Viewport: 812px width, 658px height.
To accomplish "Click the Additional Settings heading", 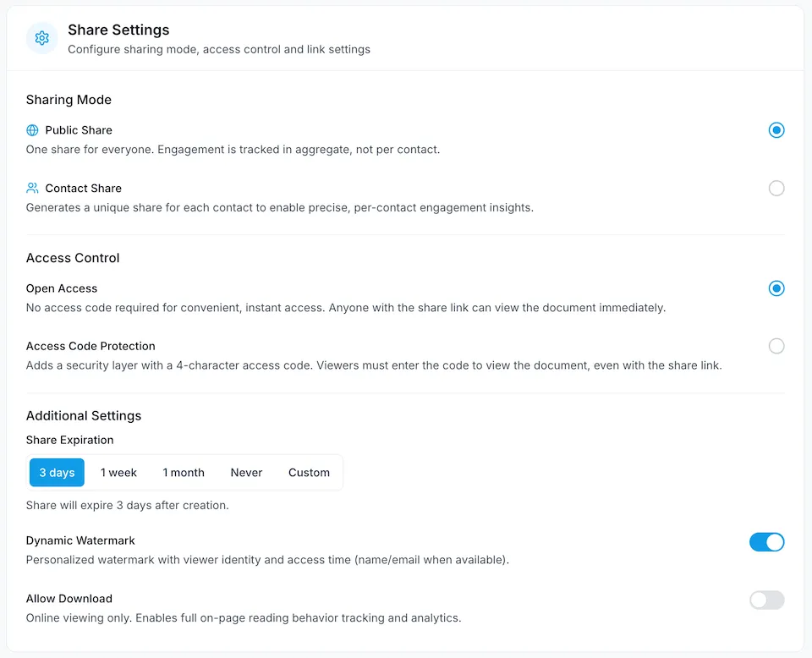I will [x=84, y=415].
